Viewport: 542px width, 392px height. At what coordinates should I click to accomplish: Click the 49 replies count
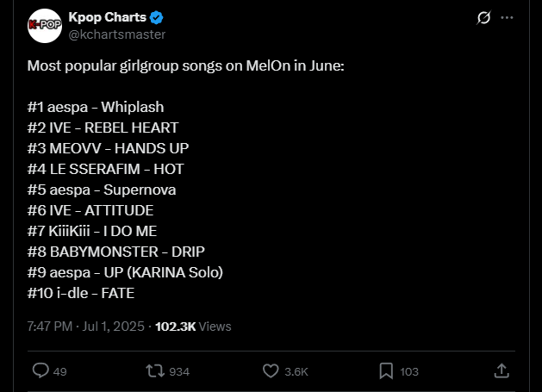pyautogui.click(x=59, y=371)
